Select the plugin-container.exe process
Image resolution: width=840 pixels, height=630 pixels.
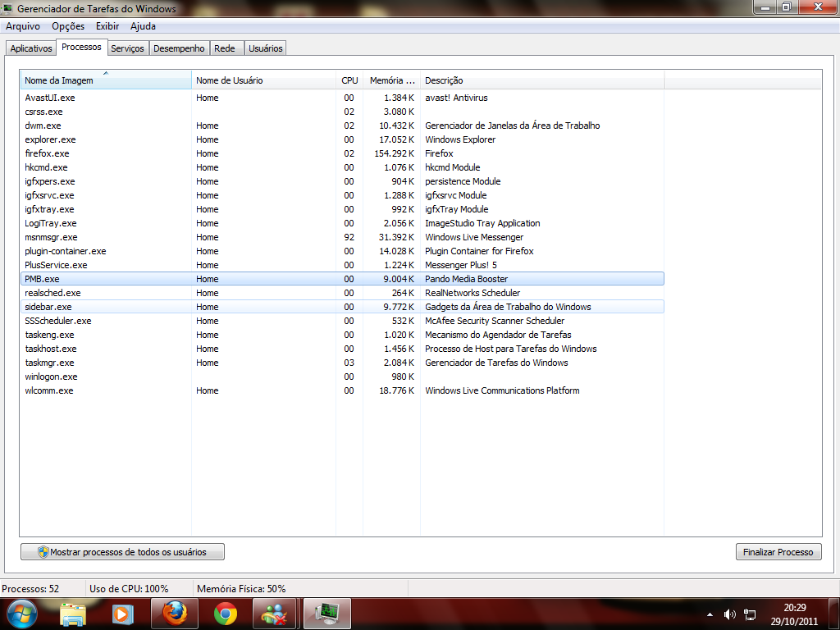pos(342,251)
